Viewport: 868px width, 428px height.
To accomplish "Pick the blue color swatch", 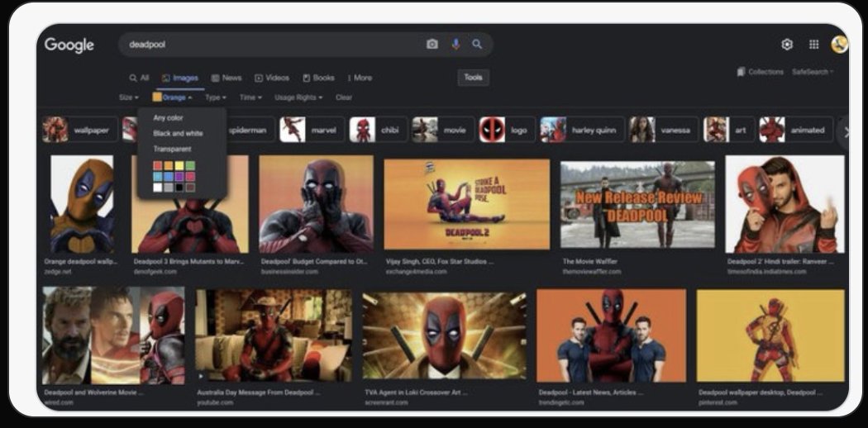I will (x=169, y=176).
